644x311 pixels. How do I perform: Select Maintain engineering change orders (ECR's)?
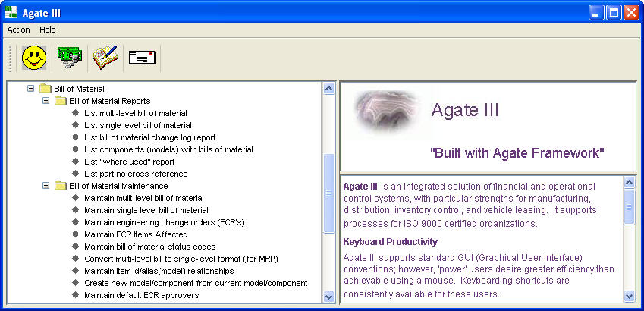pos(165,222)
